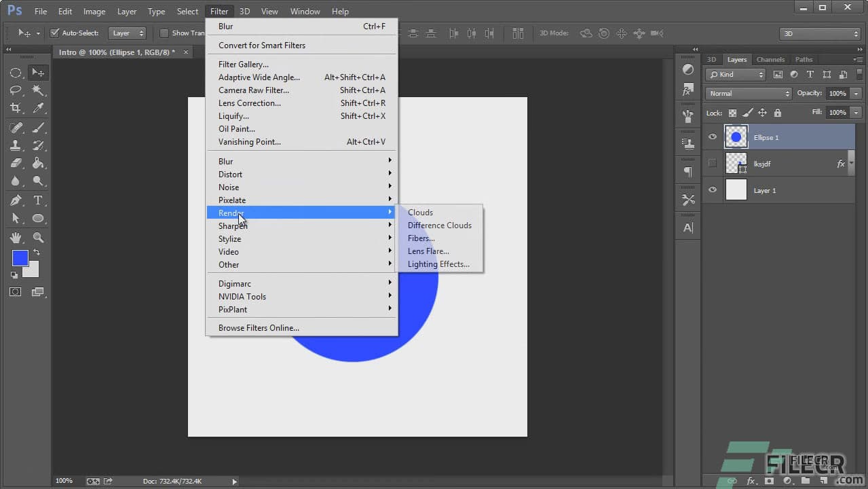Open the blend mode dropdown showing Normal
Screen dimensions: 868x489
[x=747, y=92]
